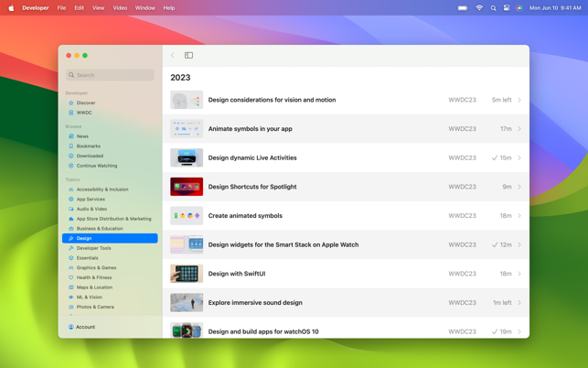The height and width of the screenshot is (368, 588).
Task: Click the Account person icon
Action: pos(71,327)
